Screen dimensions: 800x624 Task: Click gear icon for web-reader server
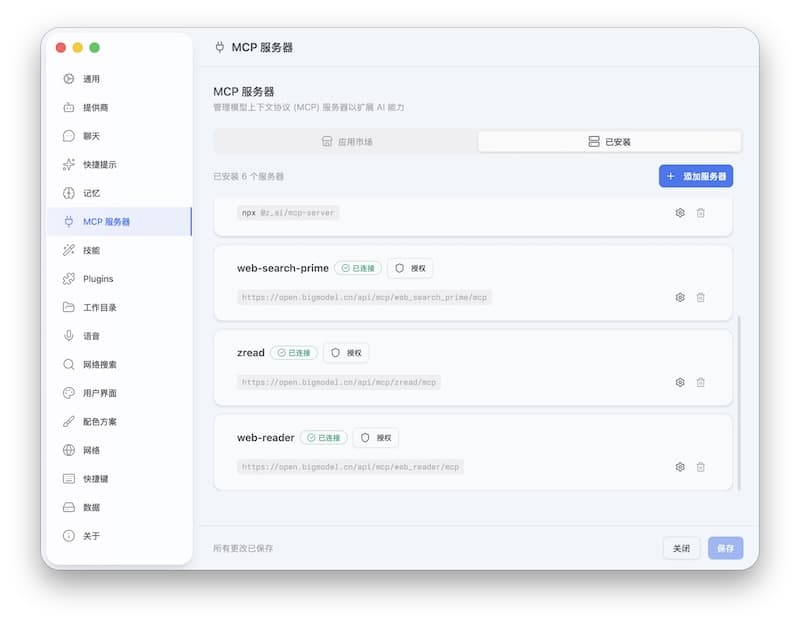pos(680,467)
